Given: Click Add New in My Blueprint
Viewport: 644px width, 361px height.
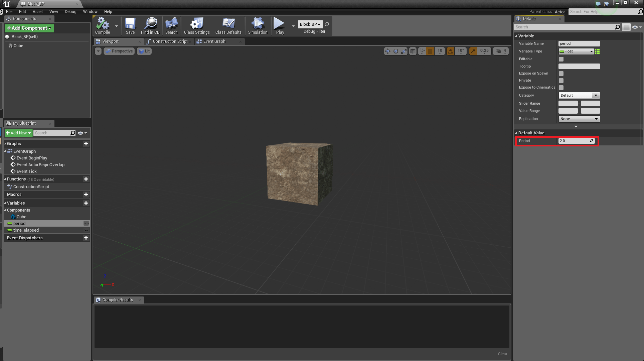Looking at the screenshot, I should click(x=18, y=133).
